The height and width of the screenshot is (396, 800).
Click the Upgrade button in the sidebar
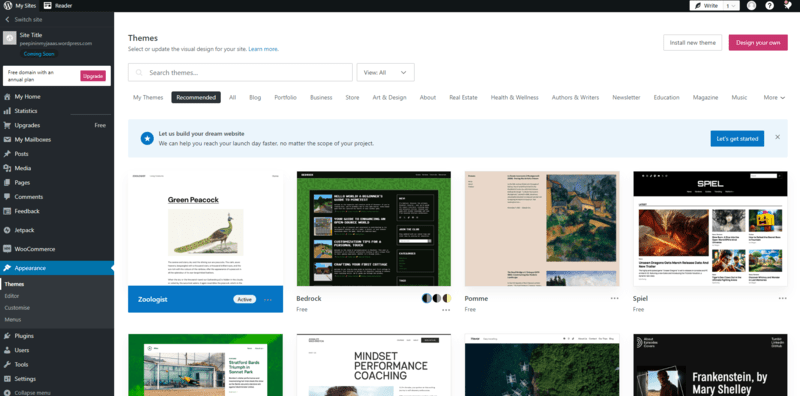coord(93,76)
